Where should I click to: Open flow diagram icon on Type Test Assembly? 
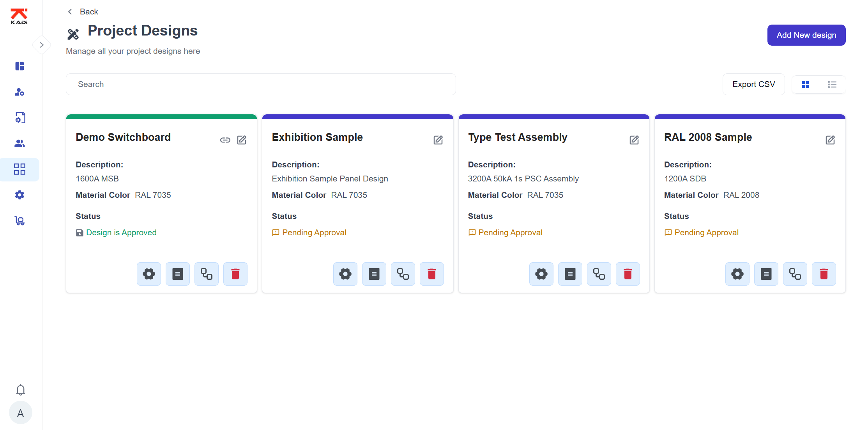[599, 274]
